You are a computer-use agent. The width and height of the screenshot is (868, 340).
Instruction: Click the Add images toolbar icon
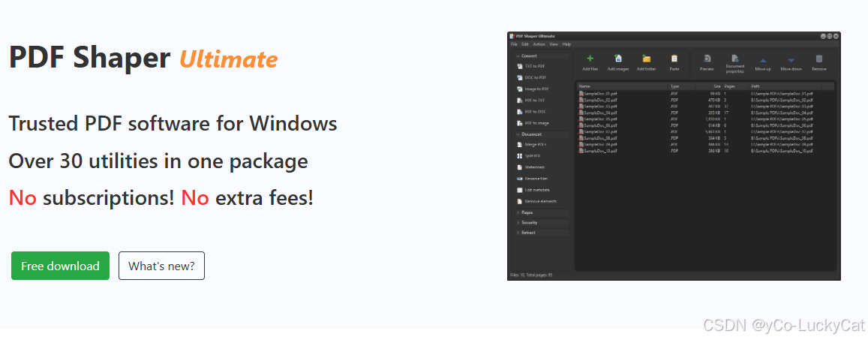(617, 59)
